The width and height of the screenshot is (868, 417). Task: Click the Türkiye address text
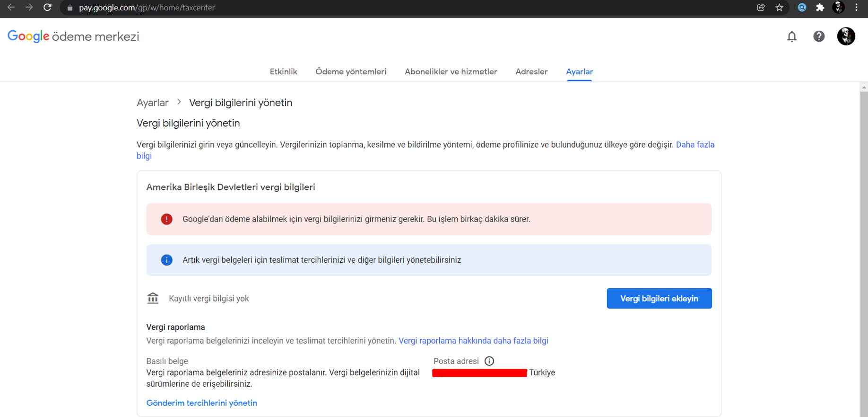(542, 373)
